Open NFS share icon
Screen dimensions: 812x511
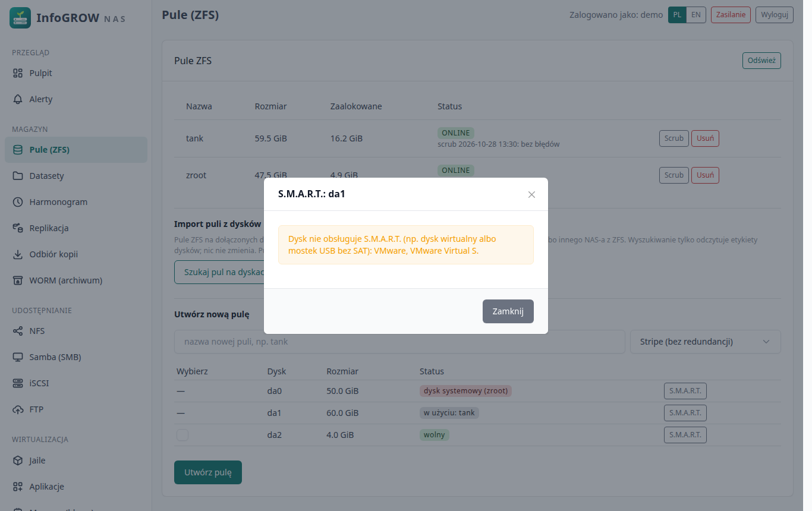[x=18, y=331]
